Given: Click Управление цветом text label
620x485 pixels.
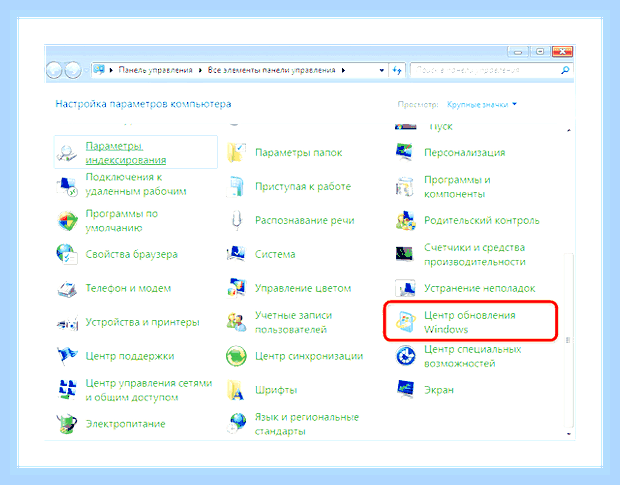Looking at the screenshot, I should coord(303,288).
